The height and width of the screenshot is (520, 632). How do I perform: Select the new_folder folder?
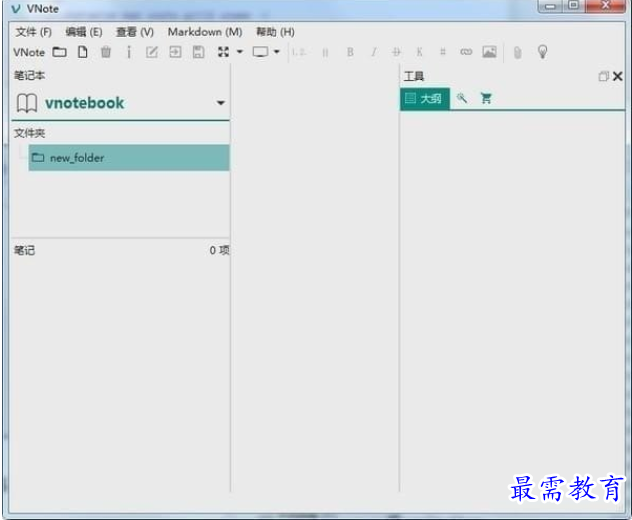[x=129, y=158]
